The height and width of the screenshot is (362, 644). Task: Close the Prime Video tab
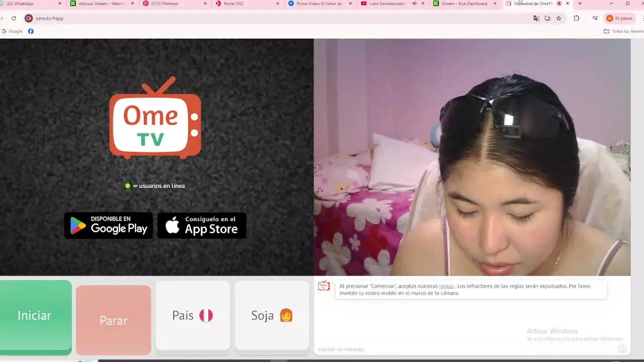click(350, 4)
